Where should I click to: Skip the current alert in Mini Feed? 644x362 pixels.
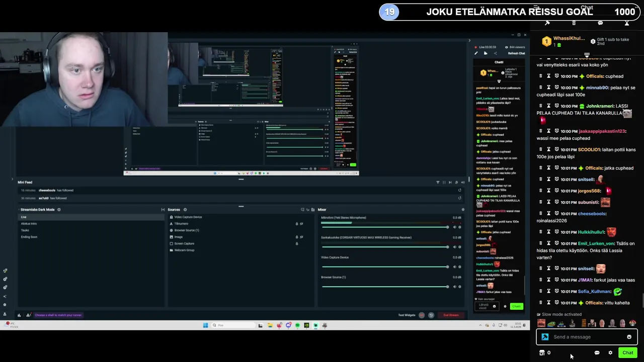[x=450, y=183]
